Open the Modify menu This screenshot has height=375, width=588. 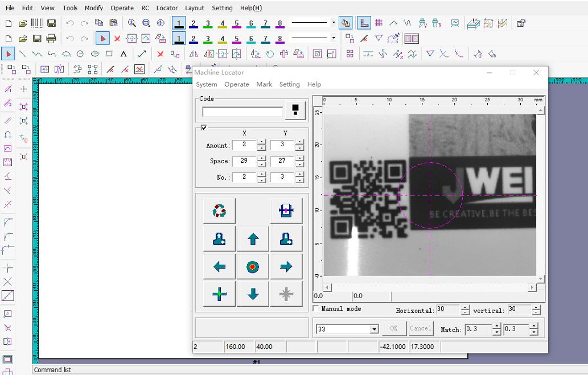point(94,8)
